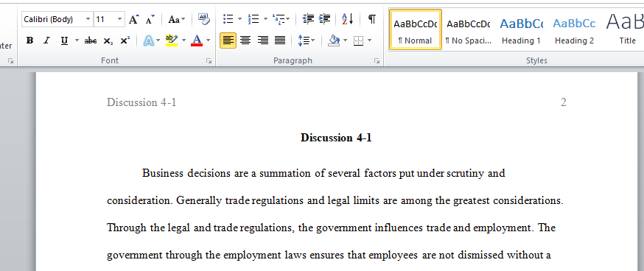Click the Shrink Font icon
644x271 pixels.
click(150, 19)
